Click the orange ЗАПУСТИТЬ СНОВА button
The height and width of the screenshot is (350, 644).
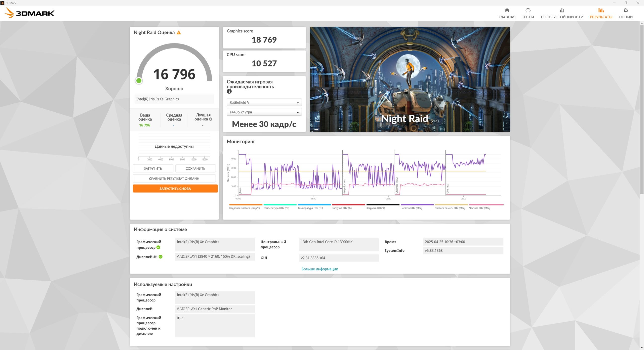pos(175,189)
